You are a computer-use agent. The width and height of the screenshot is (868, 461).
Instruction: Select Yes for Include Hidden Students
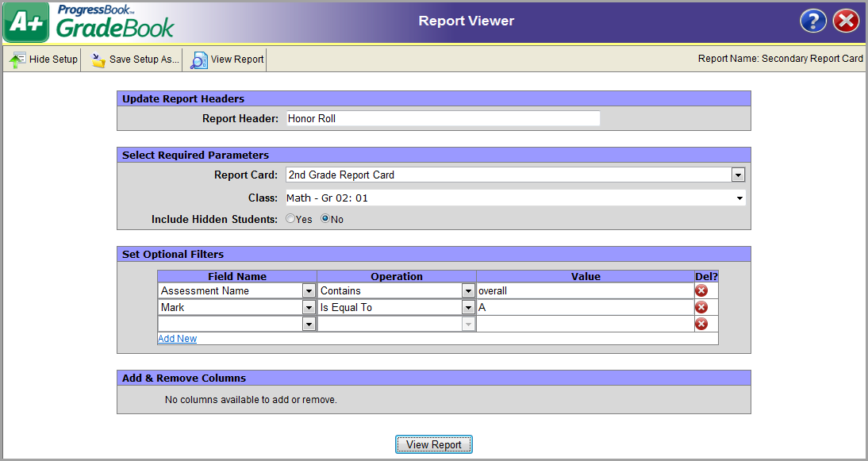pos(290,219)
